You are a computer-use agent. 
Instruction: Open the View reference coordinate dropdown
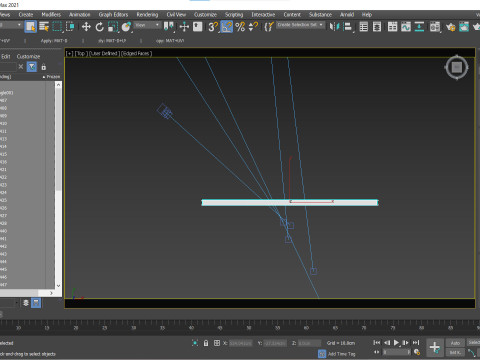(x=147, y=25)
